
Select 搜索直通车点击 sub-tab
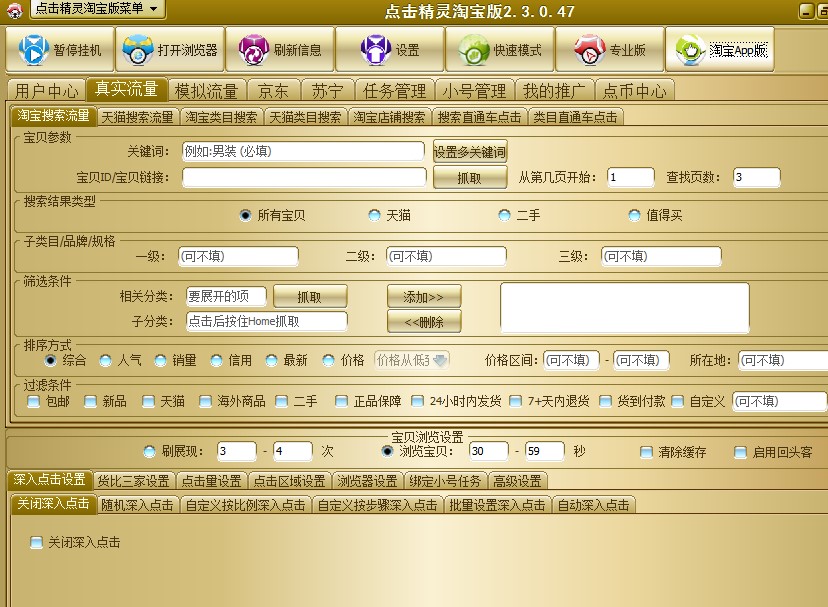click(x=479, y=117)
